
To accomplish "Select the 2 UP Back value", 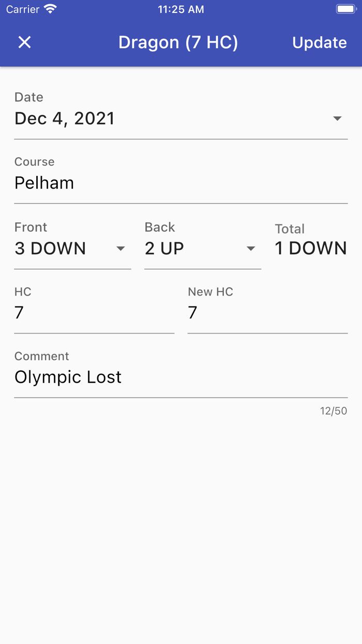I will click(x=164, y=248).
